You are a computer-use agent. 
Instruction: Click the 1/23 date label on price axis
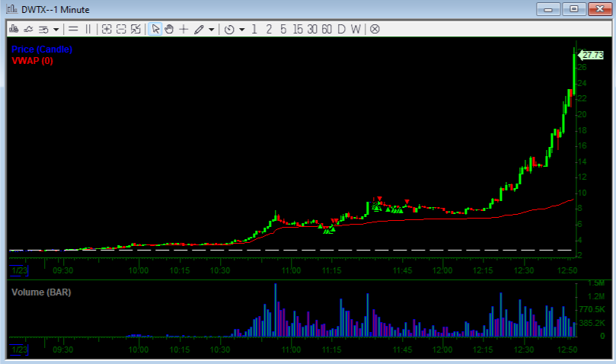[19, 270]
